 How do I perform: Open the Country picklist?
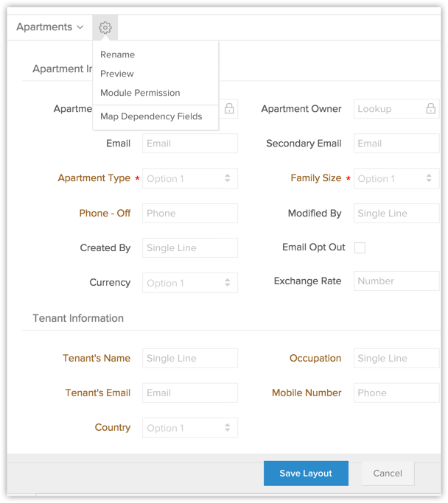point(189,428)
